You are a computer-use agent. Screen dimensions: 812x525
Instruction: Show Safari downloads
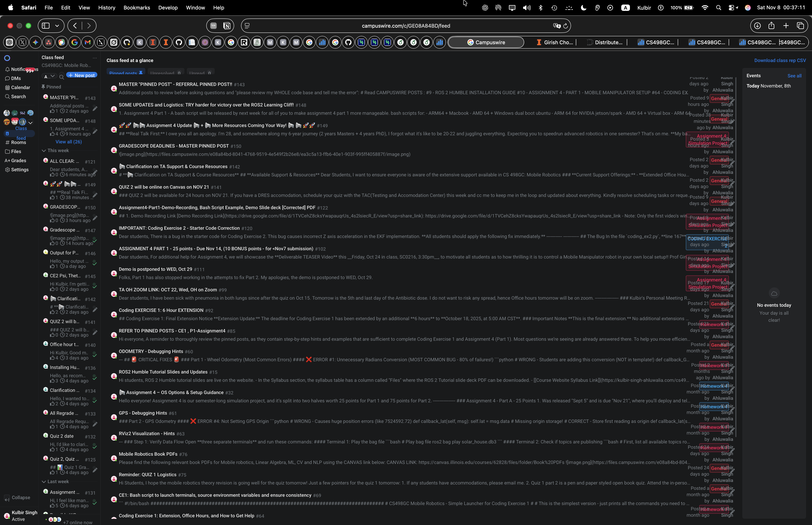point(757,25)
